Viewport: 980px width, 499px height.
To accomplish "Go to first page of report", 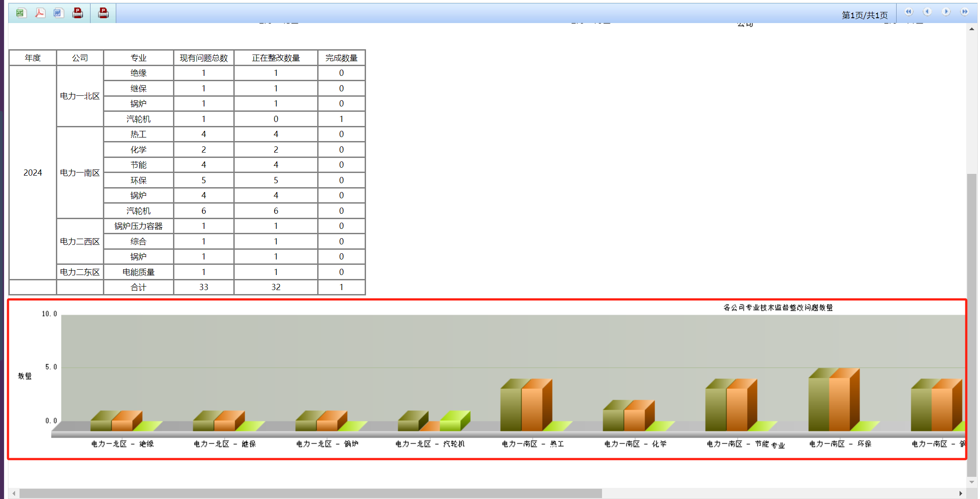I will (909, 12).
